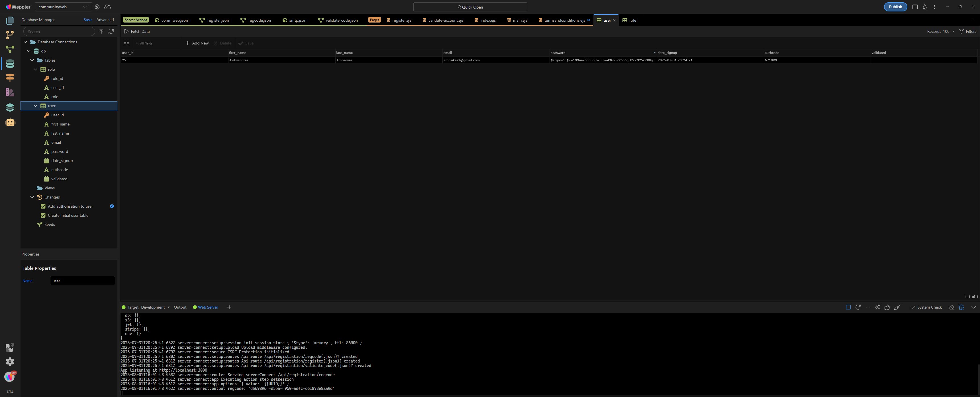980x397 pixels.
Task: Open the Pages manager sidebar icon
Action: click(x=10, y=21)
